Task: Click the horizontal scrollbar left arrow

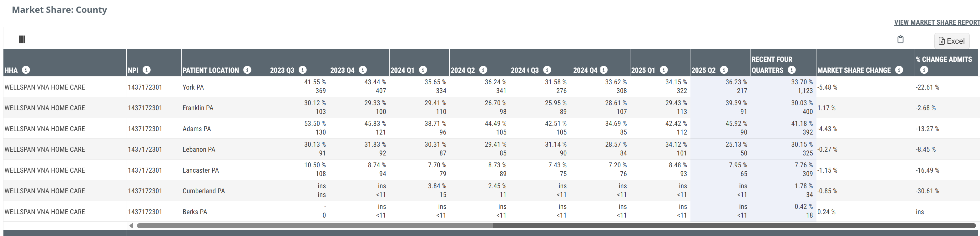Action: pos(131,226)
